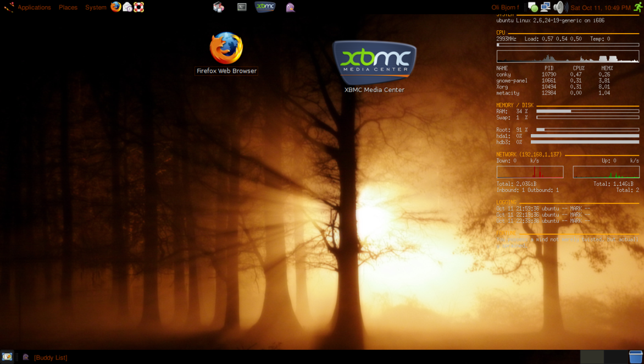The width and height of the screenshot is (644, 364).
Task: Open the terminal launcher in panel
Action: pyautogui.click(x=242, y=7)
